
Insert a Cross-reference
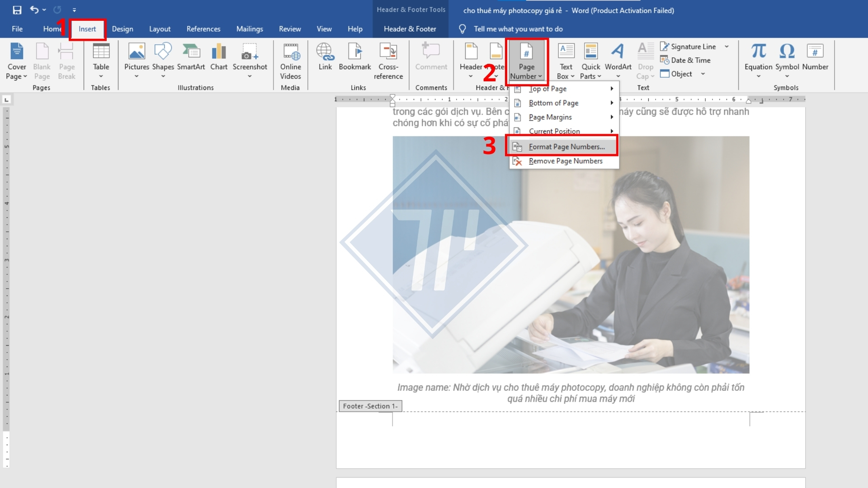[x=388, y=61]
